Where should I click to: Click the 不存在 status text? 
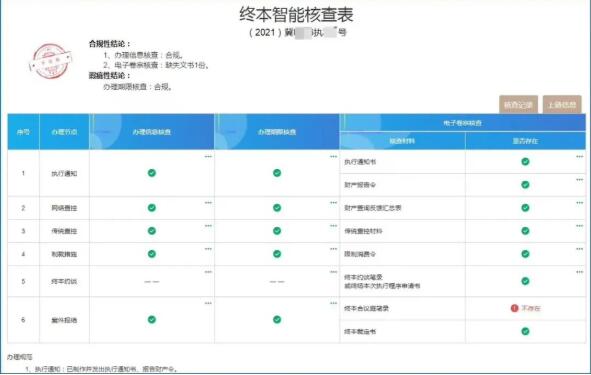coord(531,308)
